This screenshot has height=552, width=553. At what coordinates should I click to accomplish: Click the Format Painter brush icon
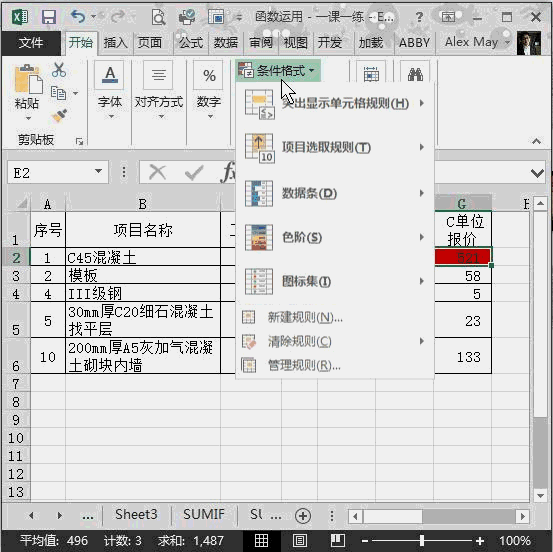click(59, 116)
